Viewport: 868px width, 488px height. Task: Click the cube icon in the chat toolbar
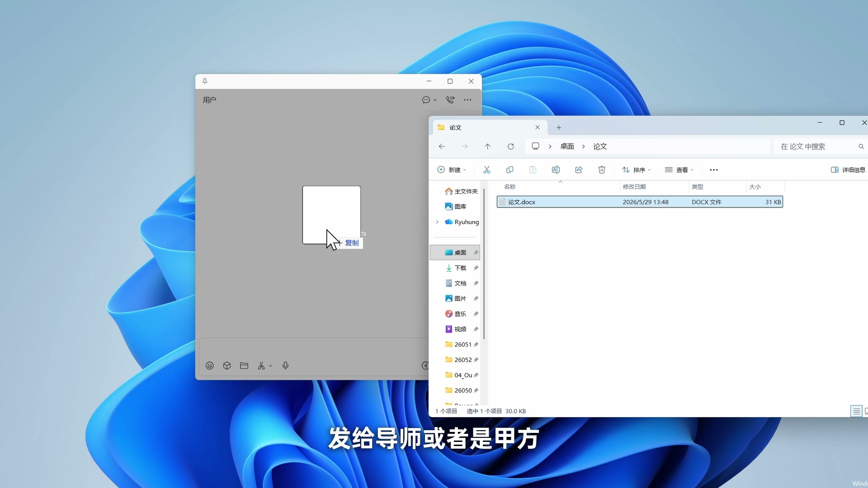(x=227, y=366)
